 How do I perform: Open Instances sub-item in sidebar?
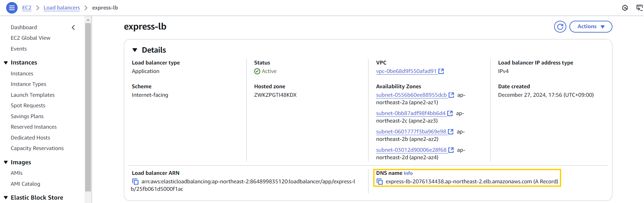[22, 74]
